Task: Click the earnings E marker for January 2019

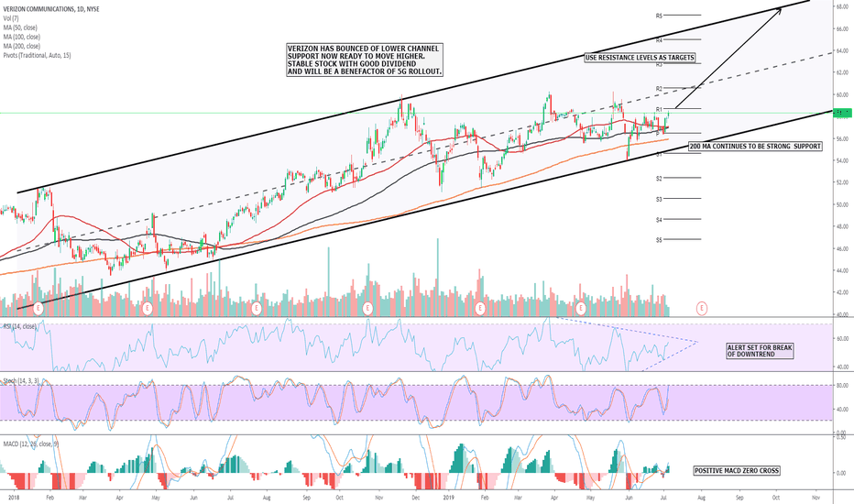Action: [480, 309]
